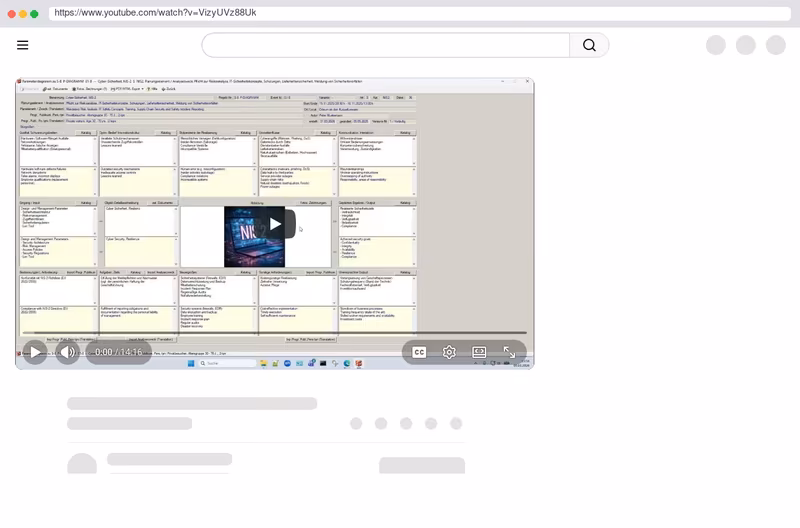Focus the YouTube search input field
The height and width of the screenshot is (528, 800).
[x=386, y=45]
